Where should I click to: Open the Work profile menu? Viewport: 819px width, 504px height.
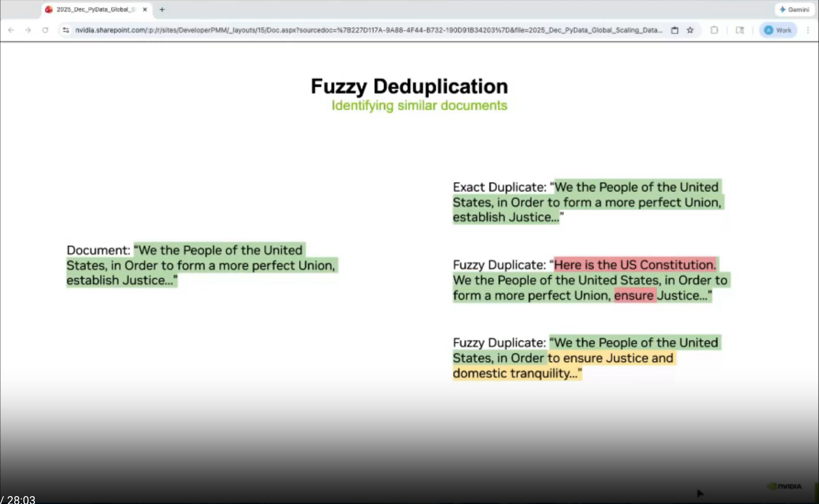(778, 30)
